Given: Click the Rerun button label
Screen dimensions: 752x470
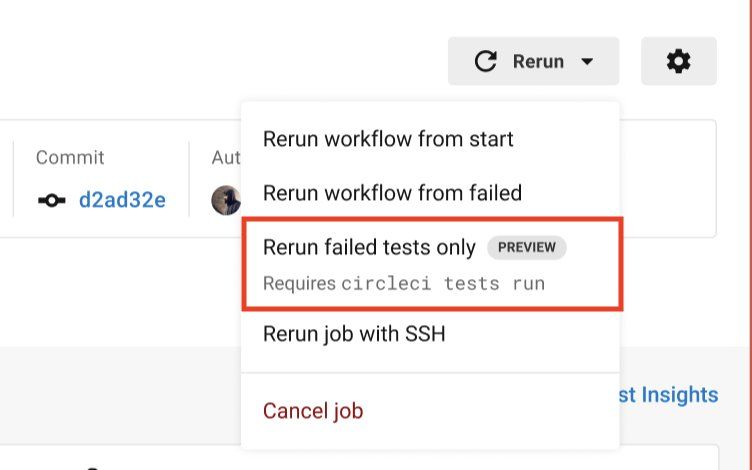Looking at the screenshot, I should [x=538, y=61].
